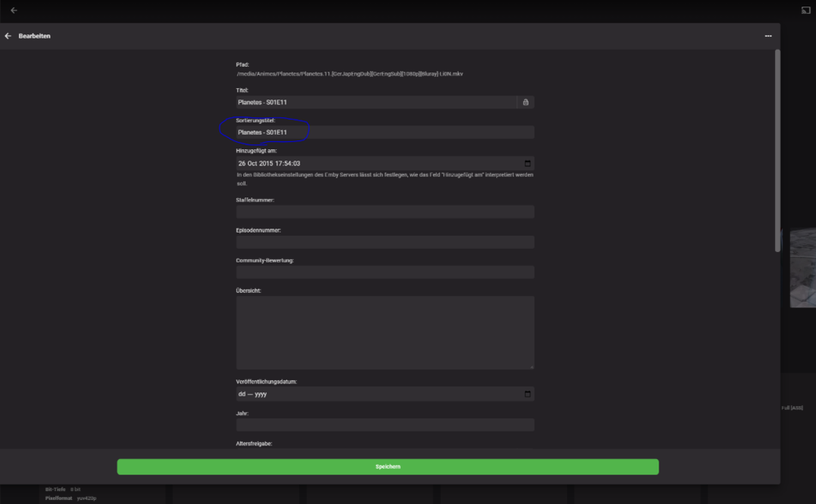Viewport: 816px width, 504px height.
Task: Select the Jahr input field
Action: (384, 425)
